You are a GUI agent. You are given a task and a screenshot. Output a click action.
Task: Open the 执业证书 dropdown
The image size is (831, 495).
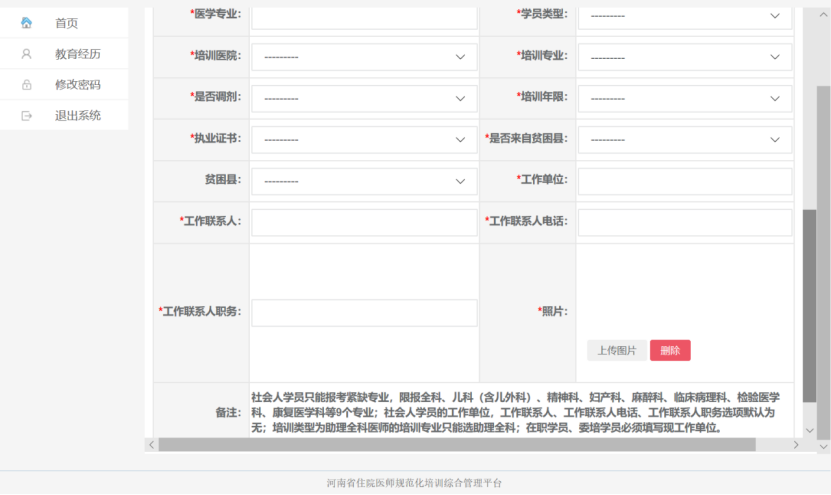tap(364, 140)
